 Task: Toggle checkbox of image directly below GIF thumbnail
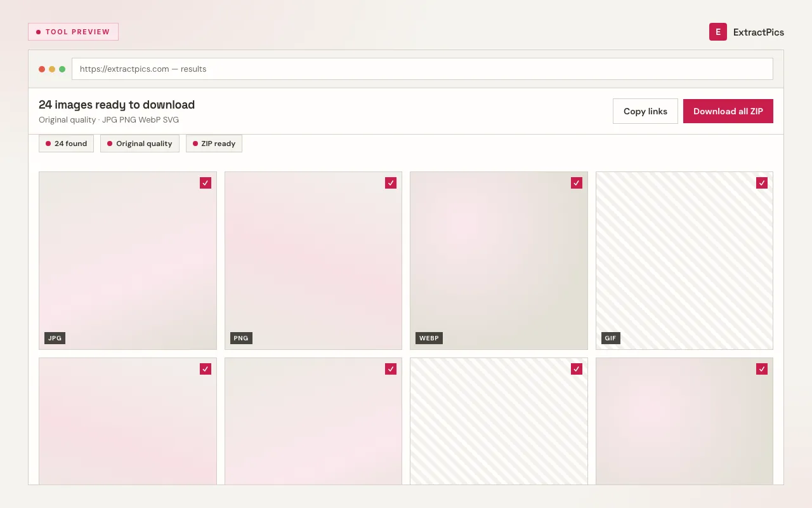click(x=762, y=369)
